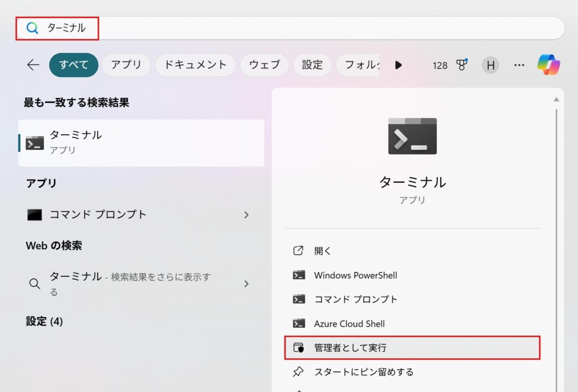
Task: Switch to the ウェブ filter tab
Action: pyautogui.click(x=264, y=65)
